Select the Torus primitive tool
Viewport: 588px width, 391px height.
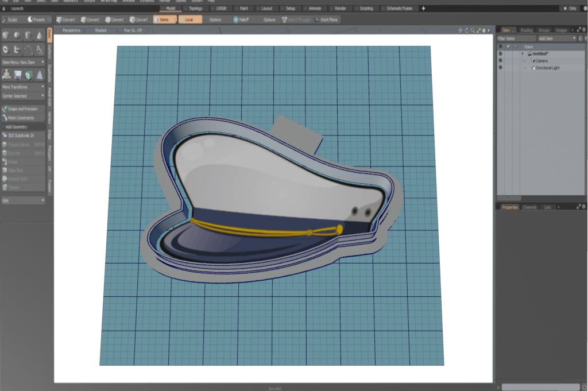[6, 50]
